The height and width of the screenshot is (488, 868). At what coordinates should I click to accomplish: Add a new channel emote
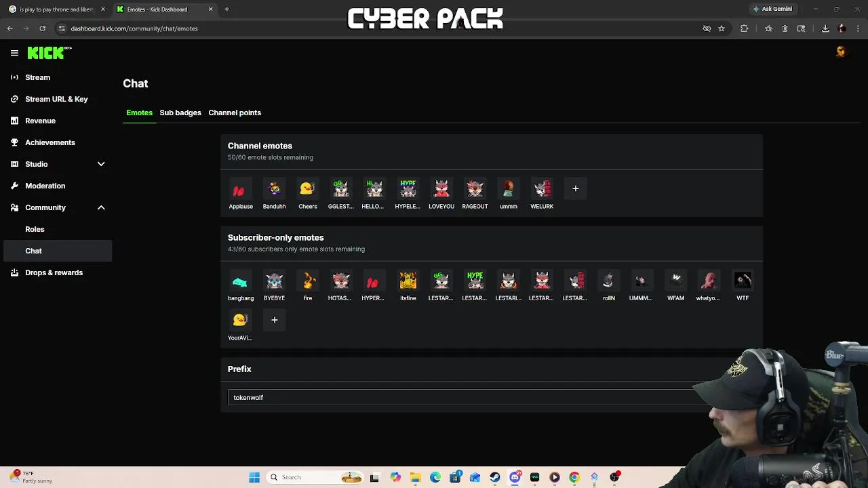point(575,188)
